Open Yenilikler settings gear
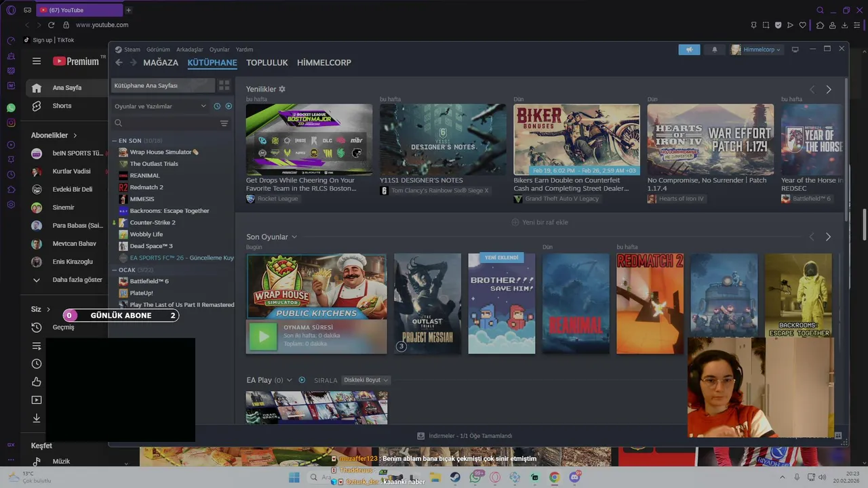Image resolution: width=868 pixels, height=488 pixels. (x=282, y=89)
